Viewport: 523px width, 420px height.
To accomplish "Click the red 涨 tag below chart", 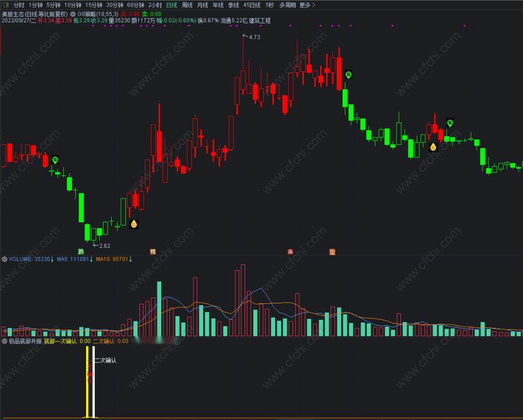I will pos(290,252).
